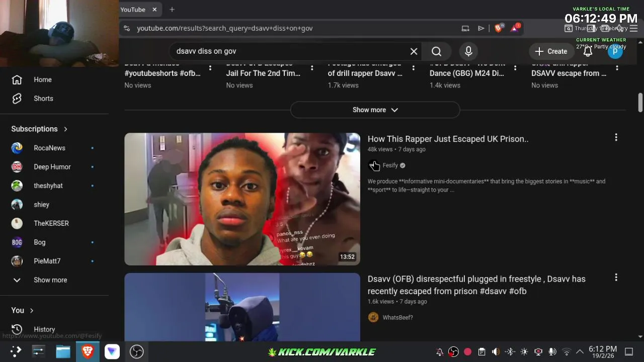Open options menu for Dsavv freestyle video

616,278
